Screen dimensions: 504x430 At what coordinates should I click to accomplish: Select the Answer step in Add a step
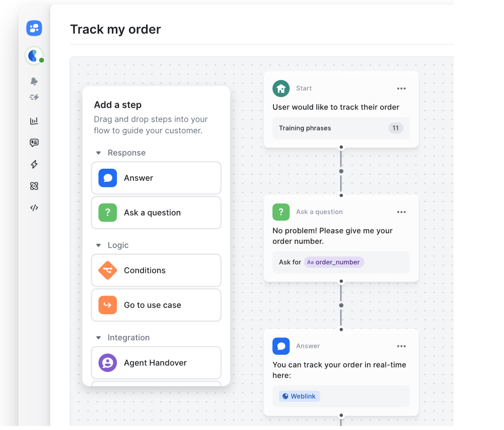156,178
